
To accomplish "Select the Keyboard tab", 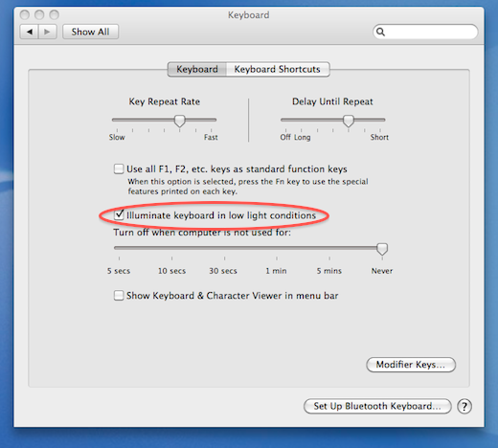I will tap(197, 69).
